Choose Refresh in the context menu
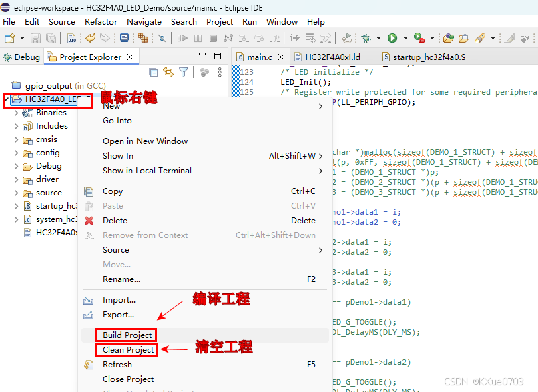 coord(205,364)
